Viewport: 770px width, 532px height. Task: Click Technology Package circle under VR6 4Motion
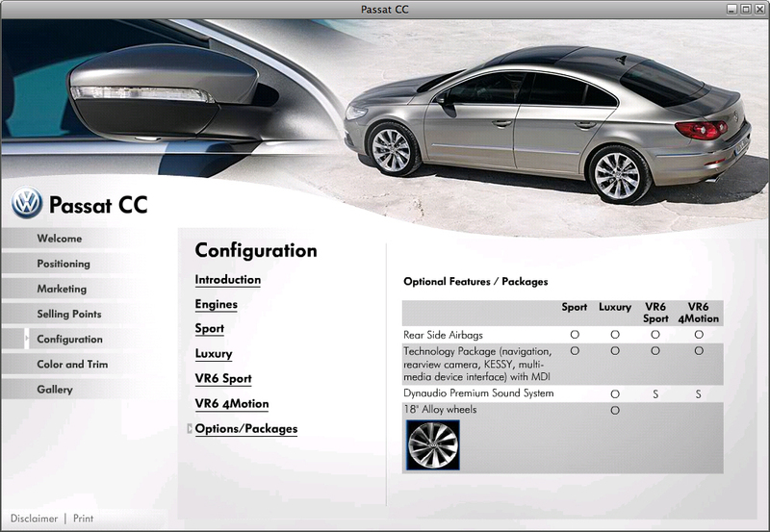click(x=699, y=351)
